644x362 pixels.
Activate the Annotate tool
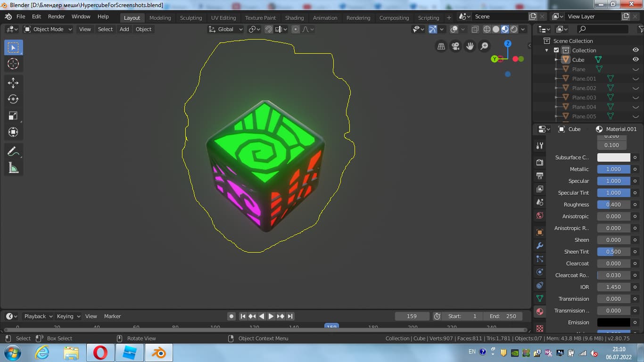[13, 151]
